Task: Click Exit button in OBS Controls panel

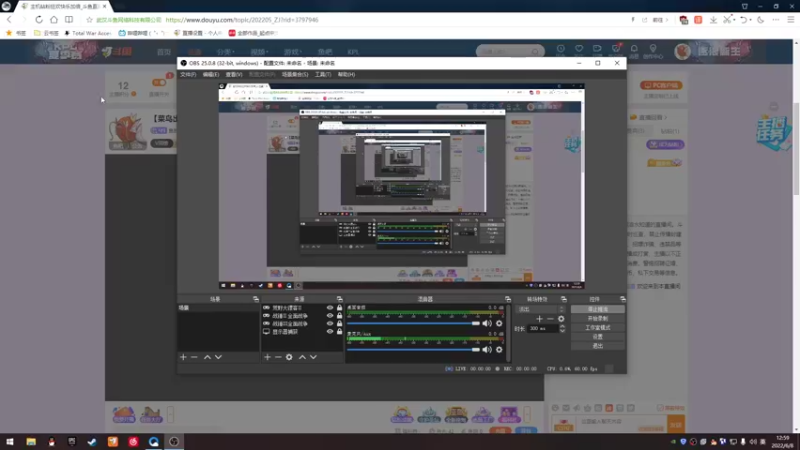Action: (597, 346)
